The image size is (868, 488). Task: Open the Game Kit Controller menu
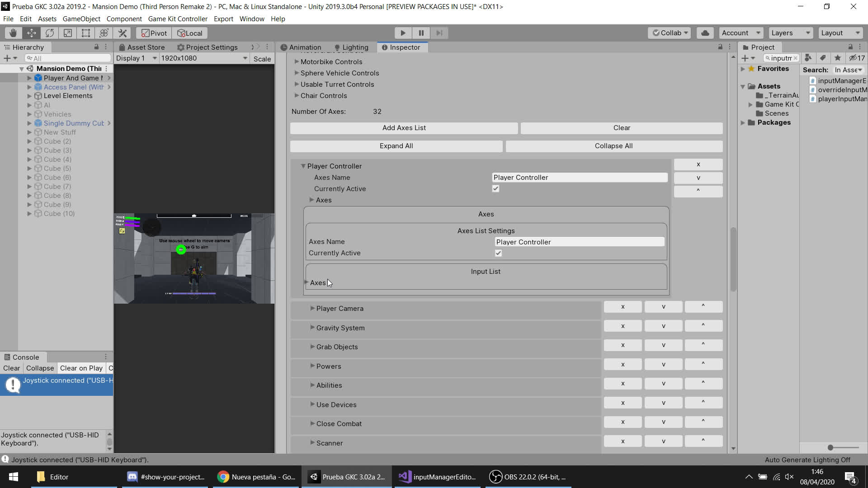click(178, 19)
